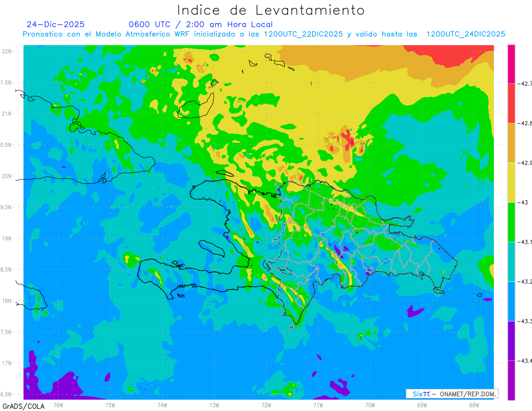The height and width of the screenshot is (411, 532).
Task: Click the legend value '-43.1'
Action: (x=524, y=242)
